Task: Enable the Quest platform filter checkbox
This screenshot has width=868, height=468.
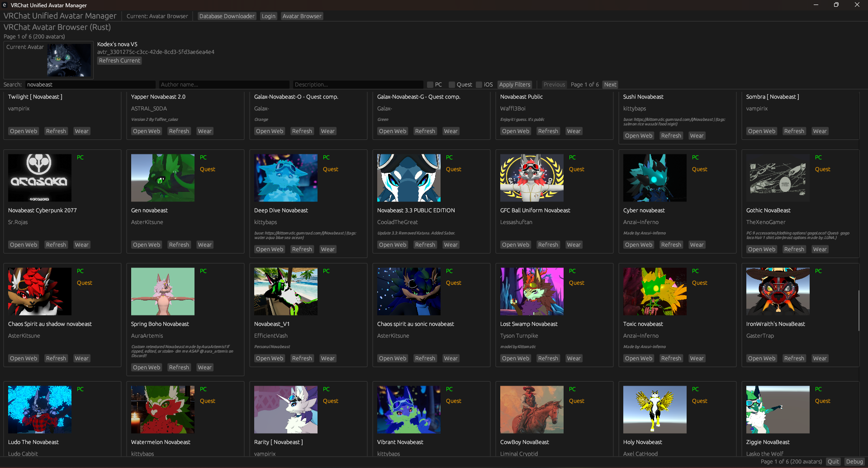Action: tap(451, 84)
